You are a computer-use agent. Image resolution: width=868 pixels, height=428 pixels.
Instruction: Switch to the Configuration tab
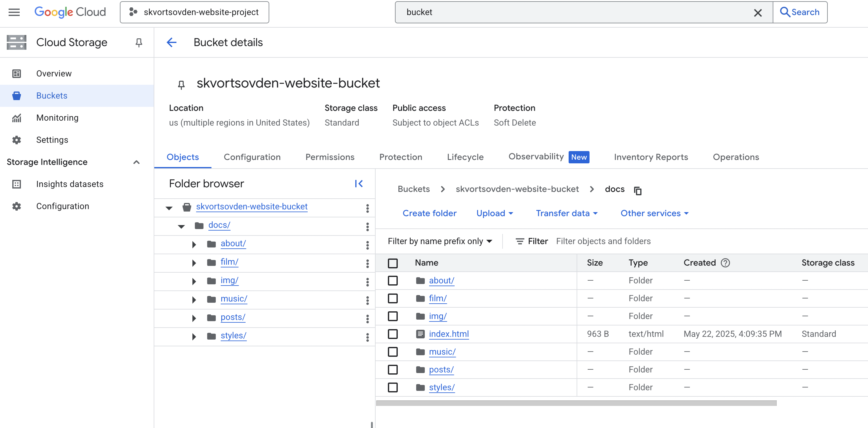coord(252,157)
